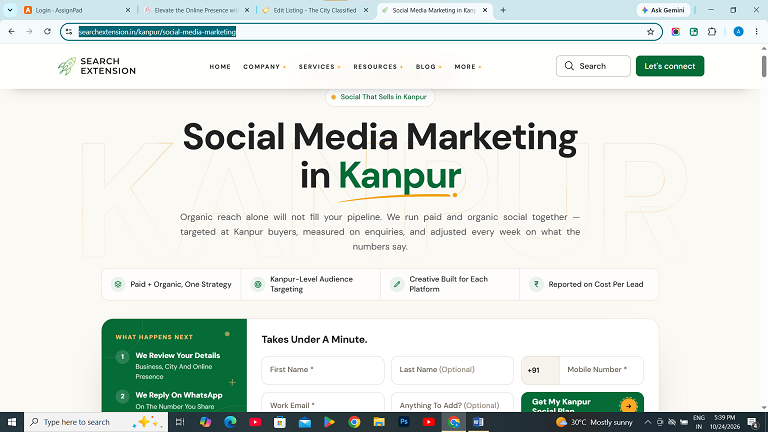Expand the RESOURCES menu

click(378, 67)
